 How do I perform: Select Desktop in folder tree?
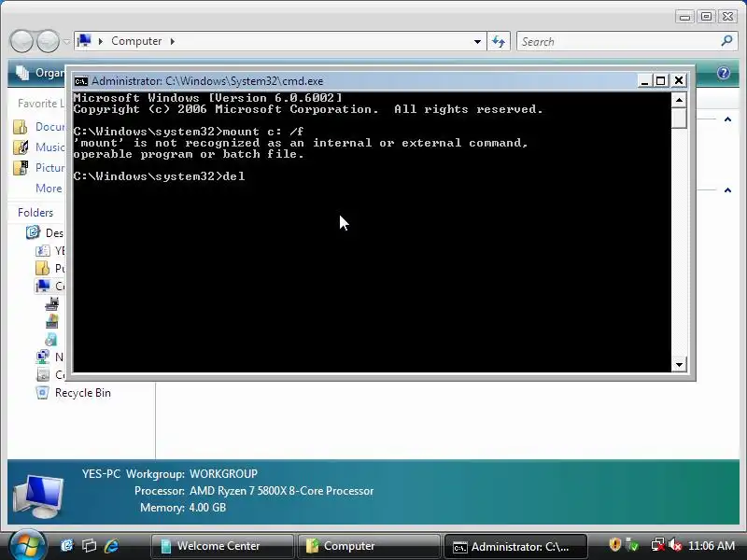coord(45,232)
